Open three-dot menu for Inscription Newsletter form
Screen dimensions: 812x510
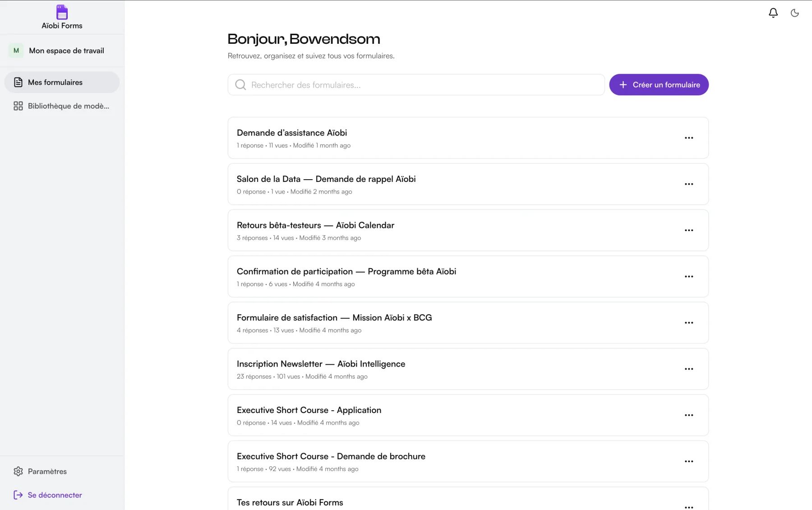point(688,369)
